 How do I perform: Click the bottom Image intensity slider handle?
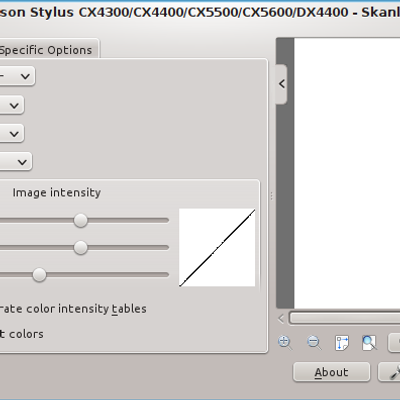pyautogui.click(x=39, y=275)
